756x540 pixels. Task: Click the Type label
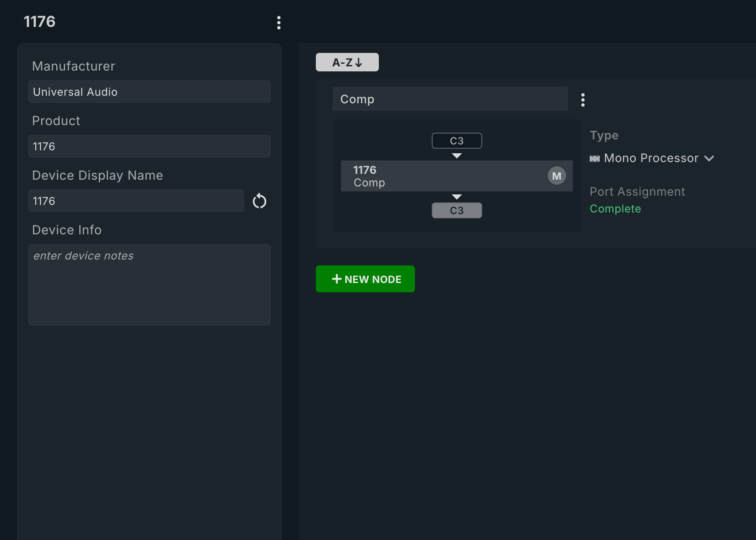point(604,135)
